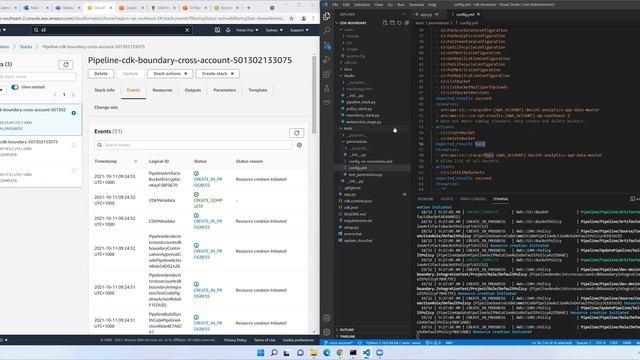Screen dimensions: 640x360
Task: Expand the TIMELINE section in VS Code
Action: point(347,336)
